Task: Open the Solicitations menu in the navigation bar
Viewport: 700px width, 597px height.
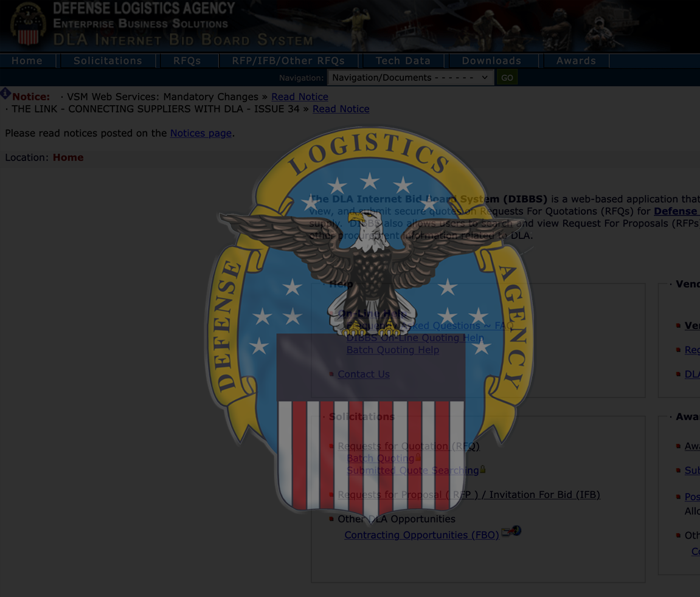Action: tap(108, 61)
